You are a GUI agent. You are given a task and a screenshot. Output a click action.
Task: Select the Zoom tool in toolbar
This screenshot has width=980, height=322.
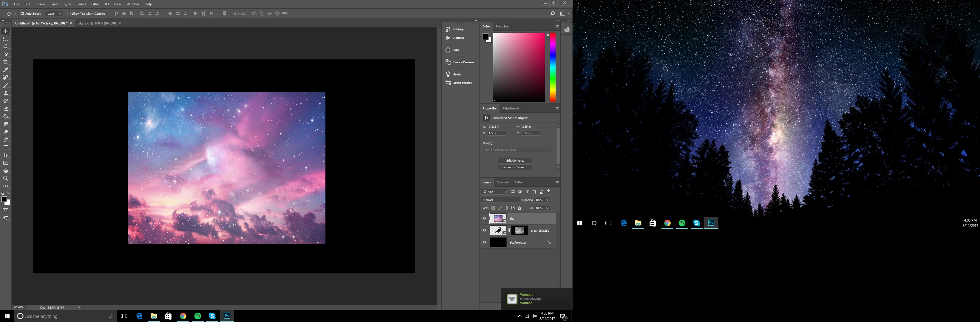[x=6, y=178]
